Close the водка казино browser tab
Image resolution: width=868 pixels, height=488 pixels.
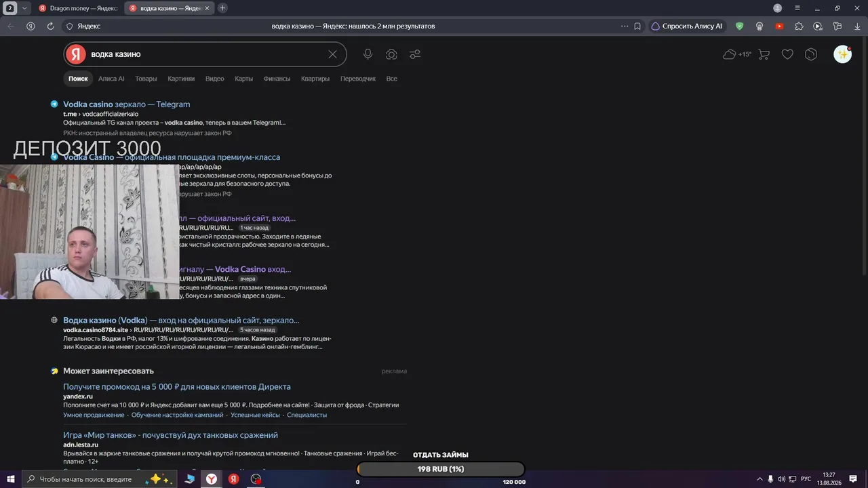[207, 8]
